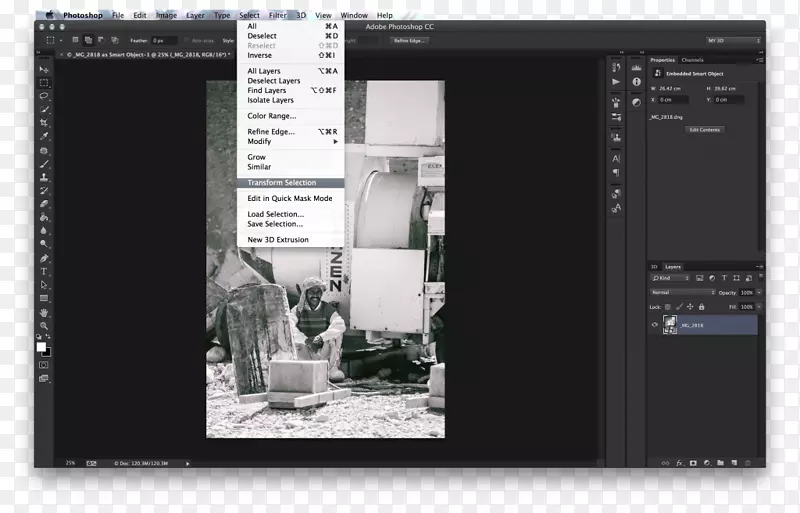Open the Paragraph panel icon
The image size is (800, 513).
616,173
